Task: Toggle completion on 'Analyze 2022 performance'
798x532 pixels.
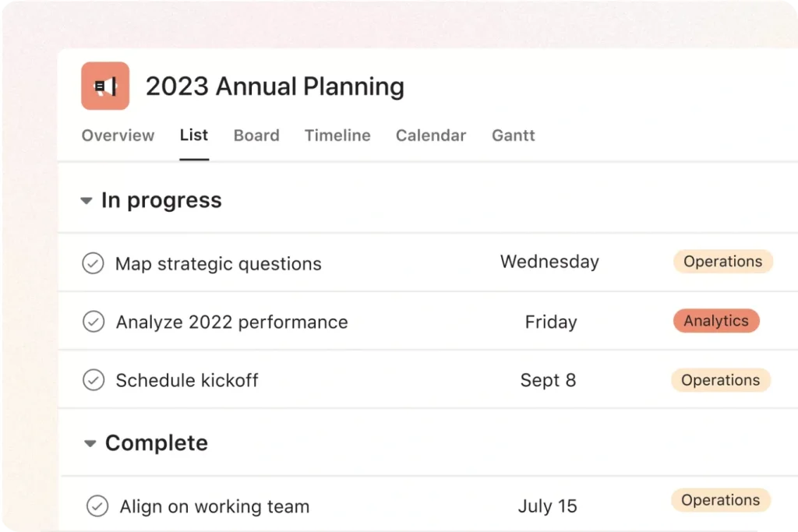Action: click(x=93, y=321)
